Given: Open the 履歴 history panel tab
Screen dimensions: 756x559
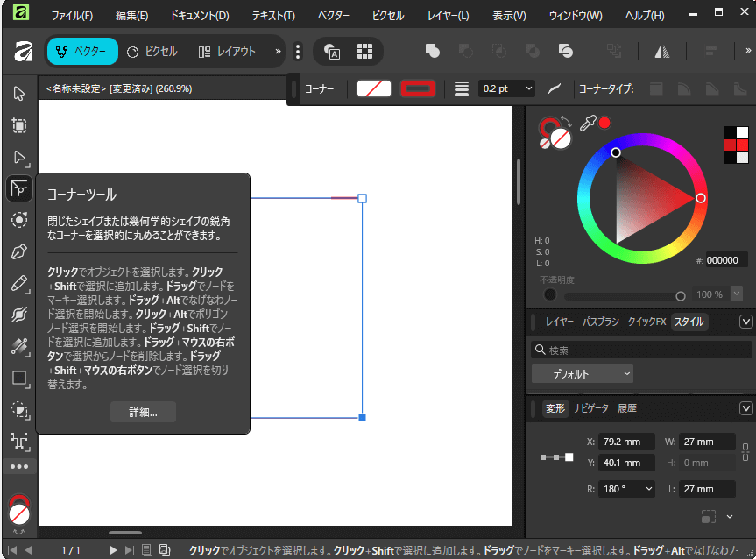Looking at the screenshot, I should click(627, 408).
